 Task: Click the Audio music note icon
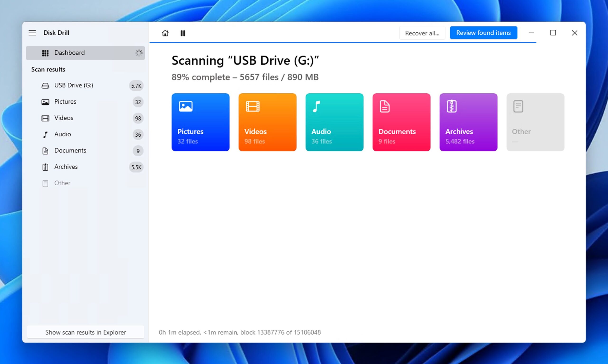click(45, 134)
